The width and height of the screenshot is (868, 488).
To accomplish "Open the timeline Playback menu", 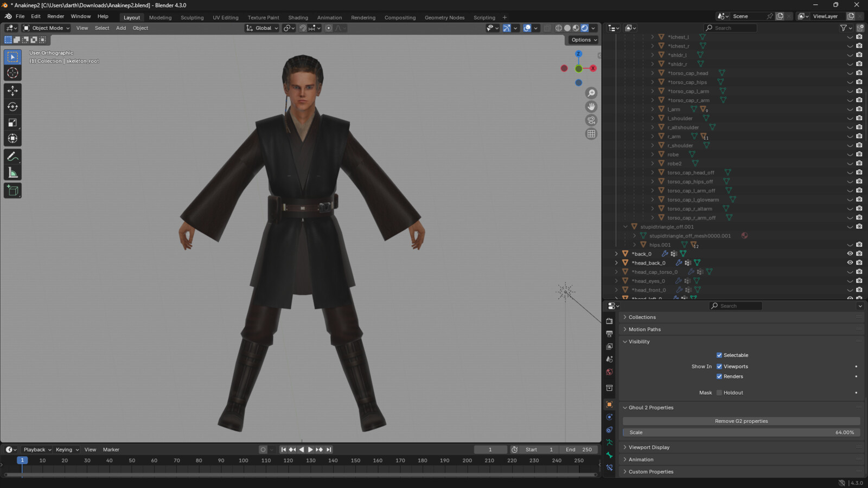I will 37,450.
